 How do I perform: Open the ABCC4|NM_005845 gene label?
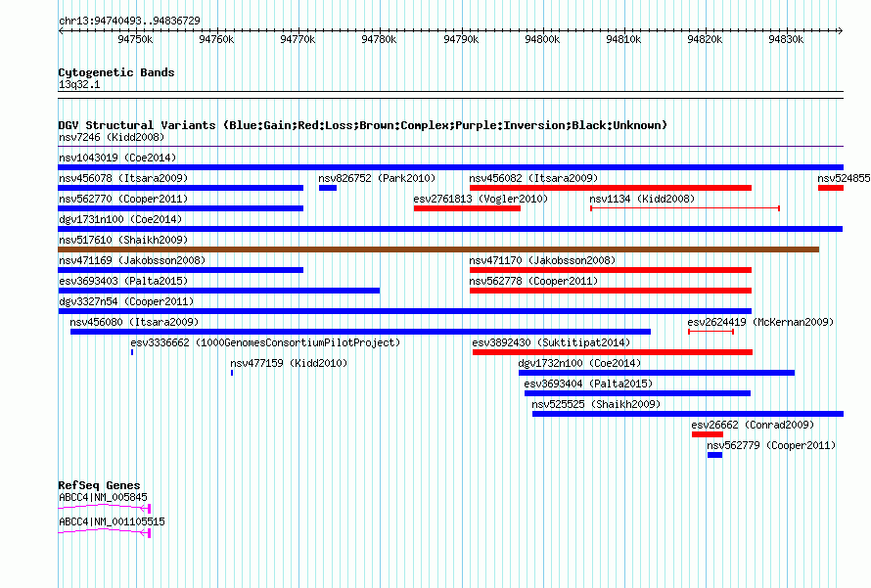click(103, 497)
